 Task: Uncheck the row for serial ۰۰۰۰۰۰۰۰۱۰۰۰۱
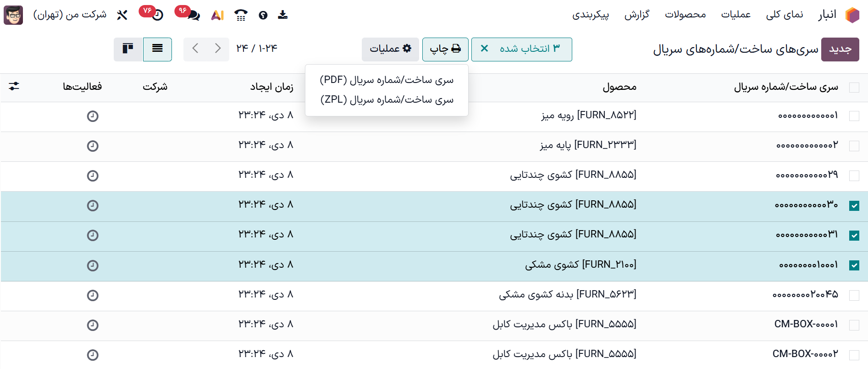coord(854,265)
